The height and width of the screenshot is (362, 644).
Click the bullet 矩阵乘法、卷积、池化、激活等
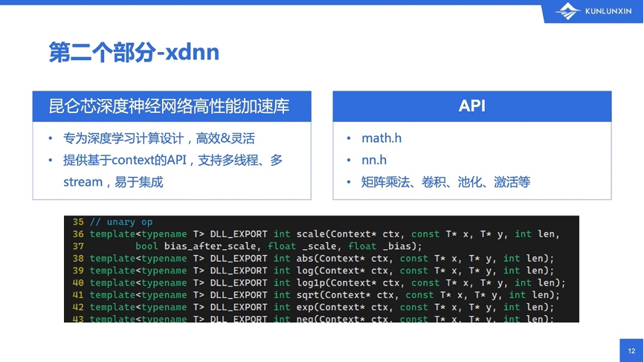click(x=445, y=182)
